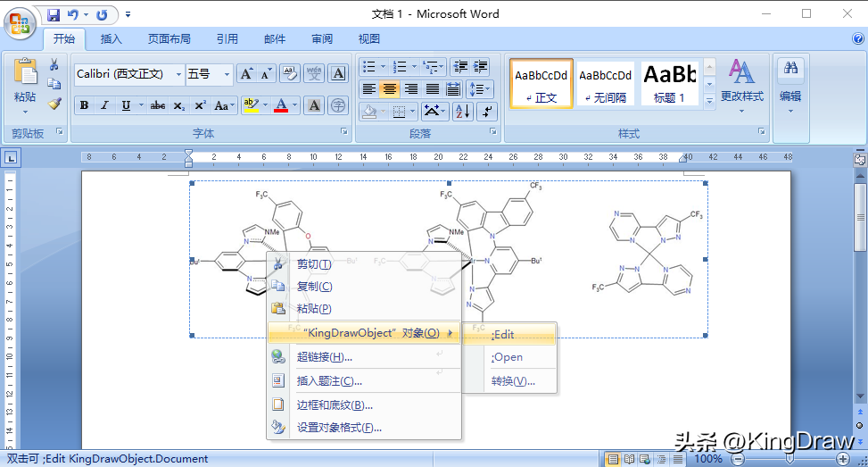
Task: Set align left paragraph alignment
Action: coord(368,88)
